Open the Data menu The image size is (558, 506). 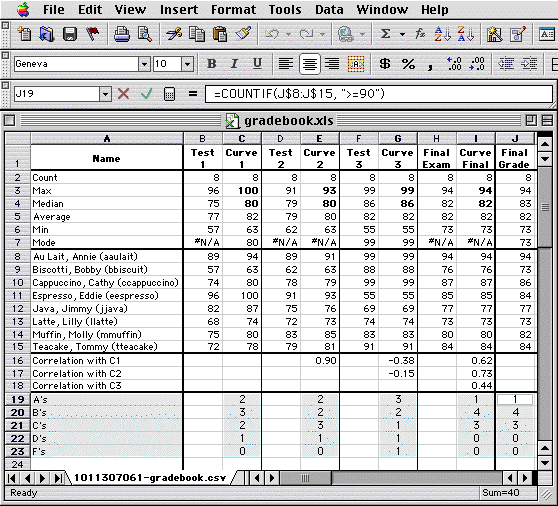coord(329,10)
